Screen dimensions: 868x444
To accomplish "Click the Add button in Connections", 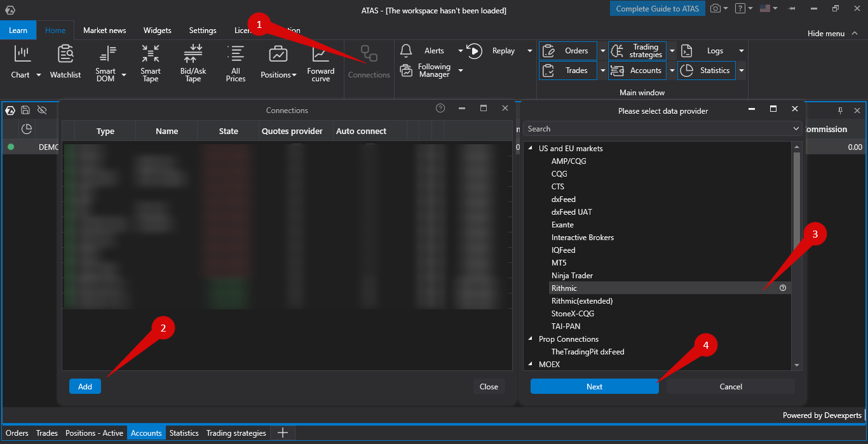I will pyautogui.click(x=85, y=386).
